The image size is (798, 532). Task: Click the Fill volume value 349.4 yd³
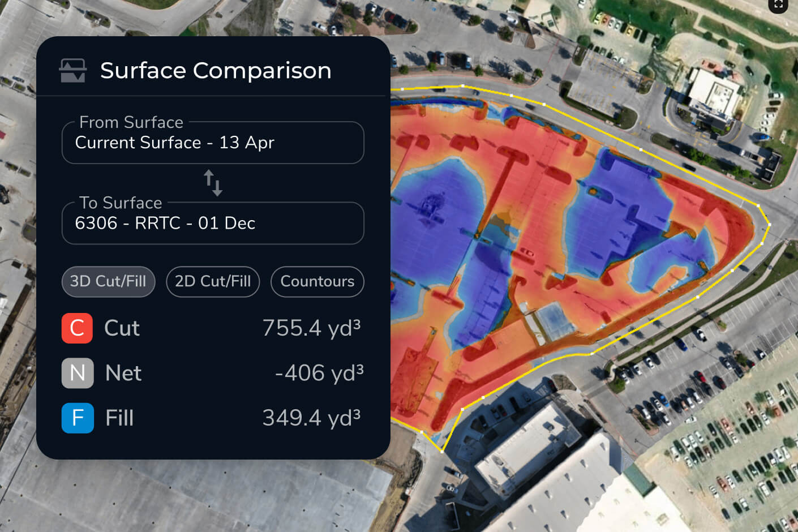[x=311, y=418]
